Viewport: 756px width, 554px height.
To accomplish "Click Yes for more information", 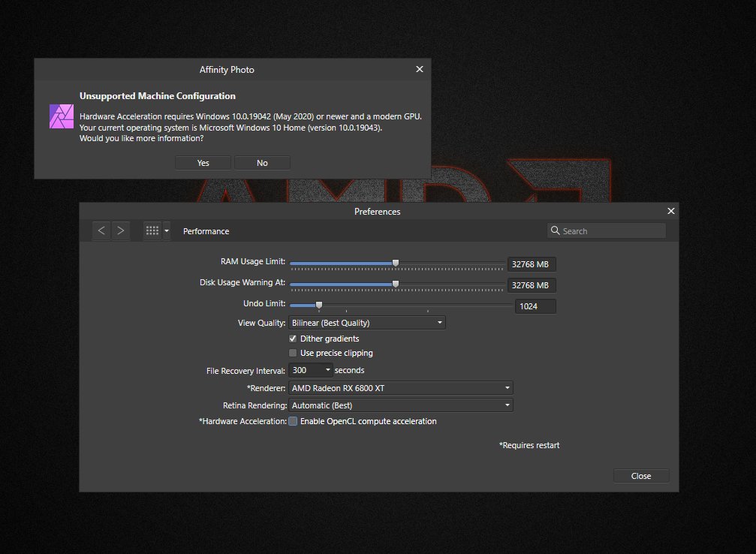I will 203,162.
